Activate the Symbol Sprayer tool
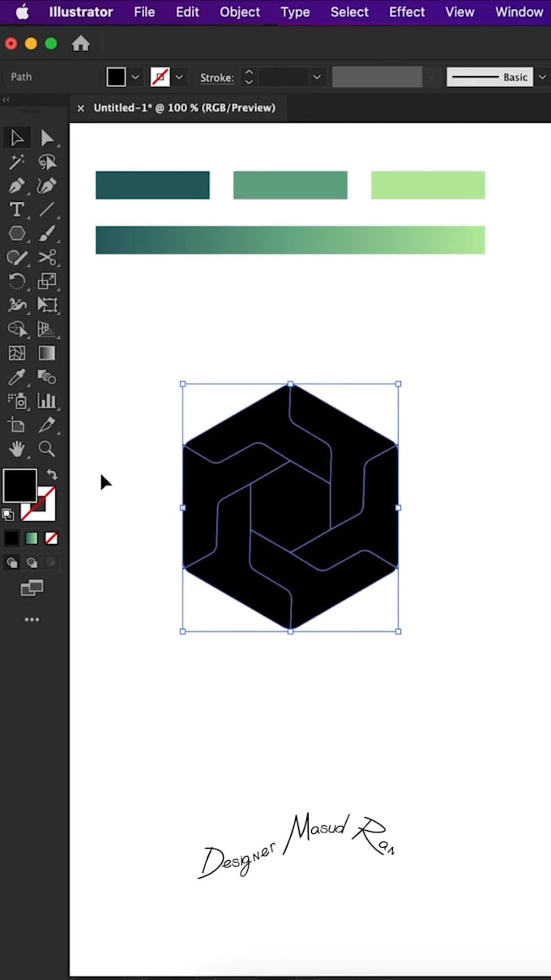The width and height of the screenshot is (551, 980). coord(17,400)
